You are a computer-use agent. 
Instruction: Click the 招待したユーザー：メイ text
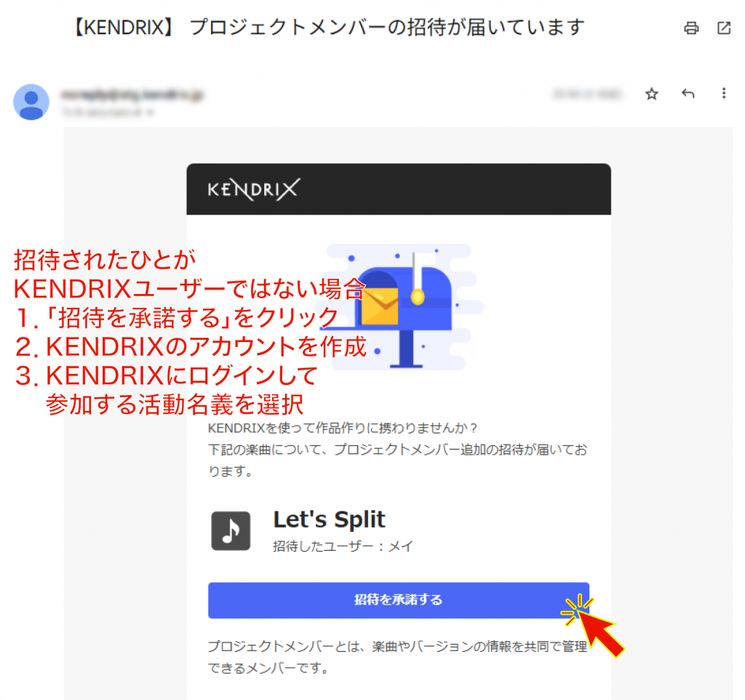point(343,546)
